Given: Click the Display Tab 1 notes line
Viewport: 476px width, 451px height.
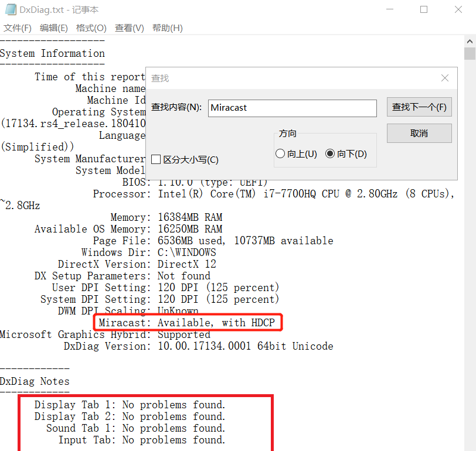Looking at the screenshot, I should [x=130, y=405].
